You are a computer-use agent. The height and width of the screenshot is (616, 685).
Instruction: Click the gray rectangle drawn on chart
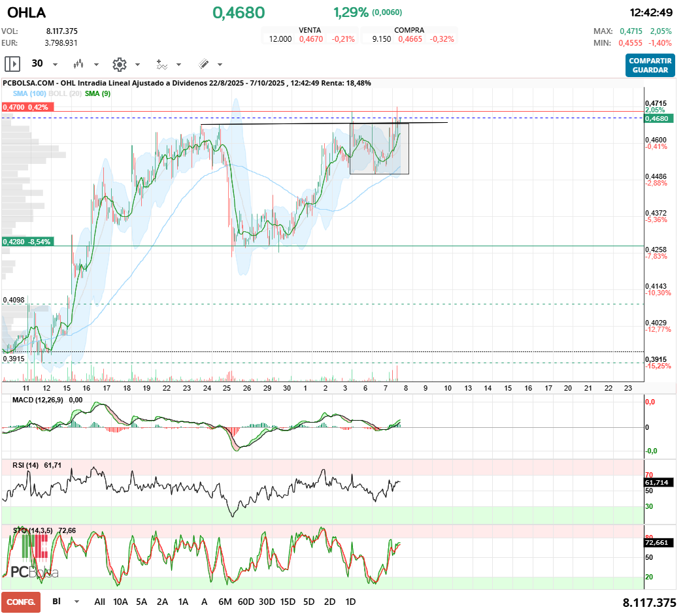[379, 149]
